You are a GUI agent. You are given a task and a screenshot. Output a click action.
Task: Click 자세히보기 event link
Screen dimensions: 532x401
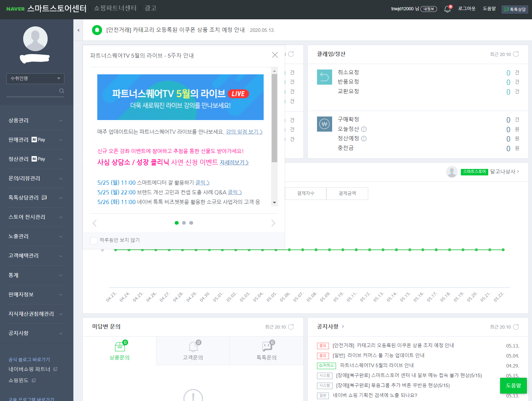234,163
